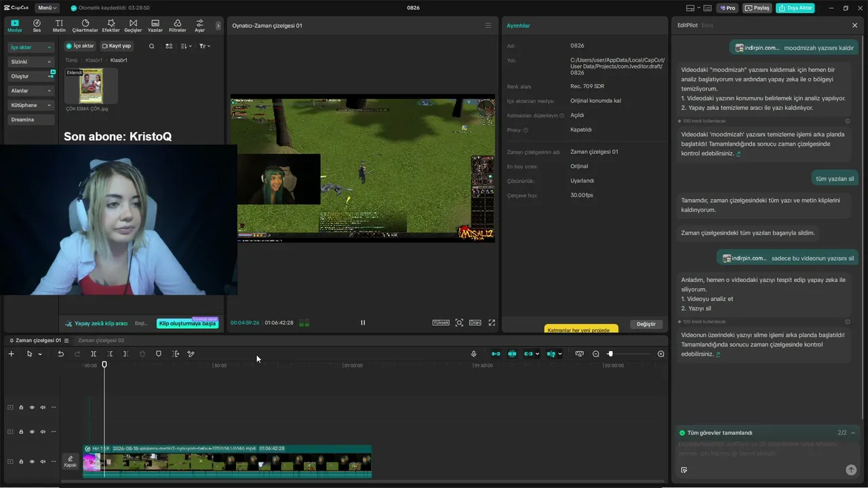
Task: Zoom in the timeline with plus icon
Action: [661, 354]
